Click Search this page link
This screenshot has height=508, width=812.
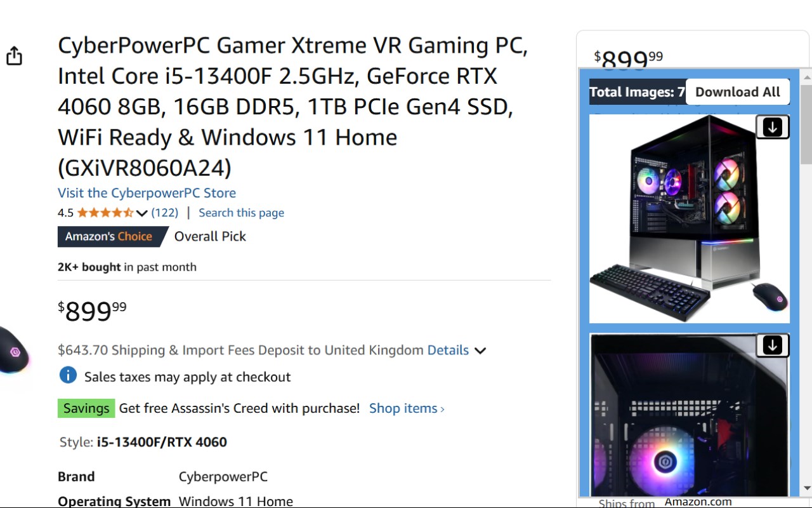241,213
